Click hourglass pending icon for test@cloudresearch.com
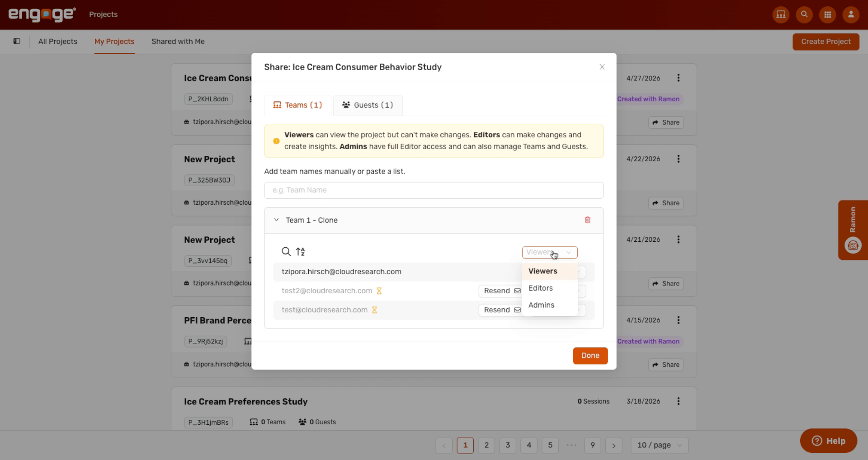The height and width of the screenshot is (460, 868). [374, 310]
